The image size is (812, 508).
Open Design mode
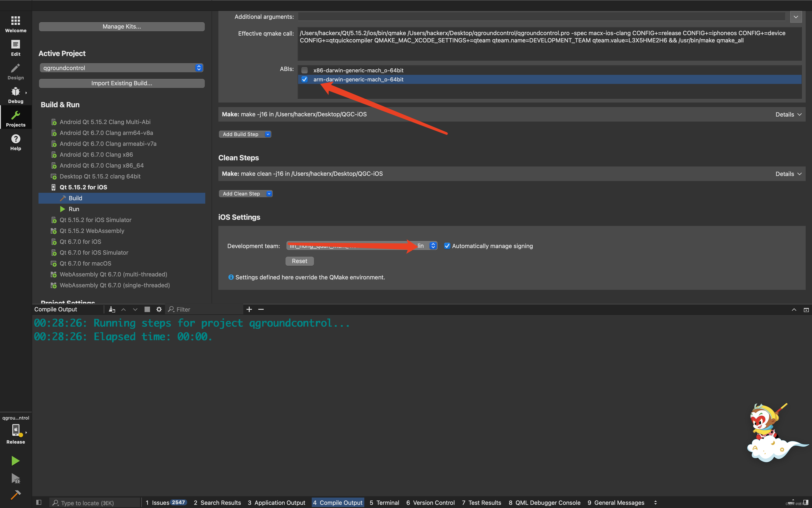[15, 72]
